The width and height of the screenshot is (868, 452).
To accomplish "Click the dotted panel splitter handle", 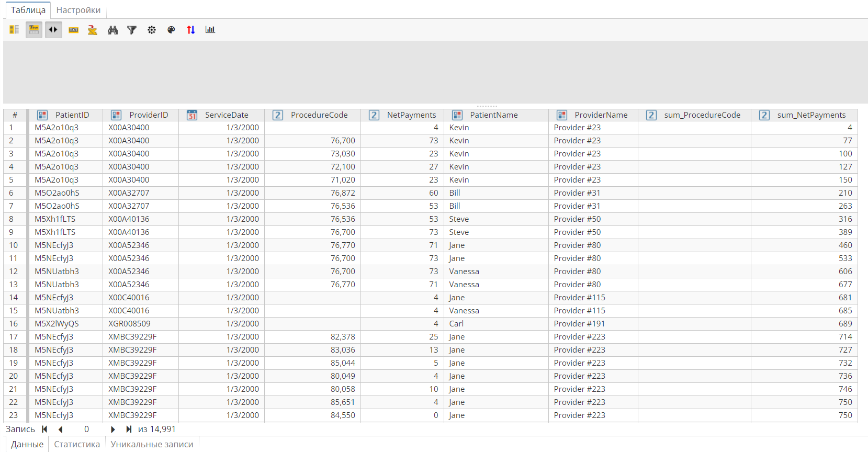I will tap(487, 106).
